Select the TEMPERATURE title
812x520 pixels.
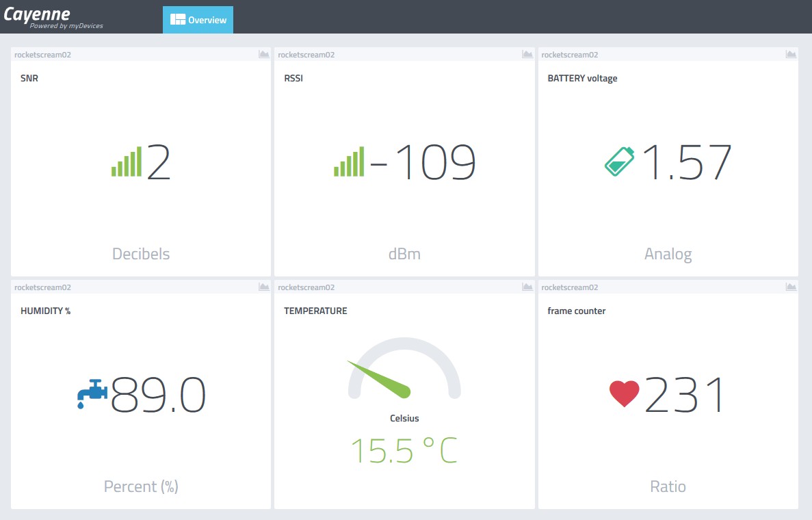[315, 311]
